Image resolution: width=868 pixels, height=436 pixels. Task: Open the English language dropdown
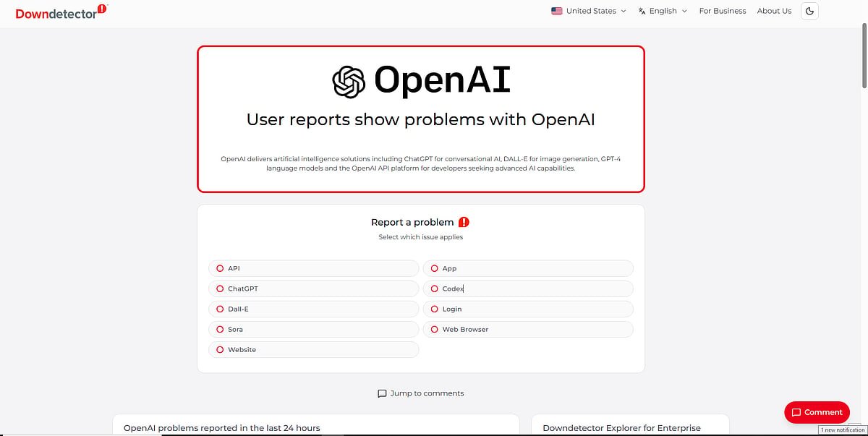(663, 11)
